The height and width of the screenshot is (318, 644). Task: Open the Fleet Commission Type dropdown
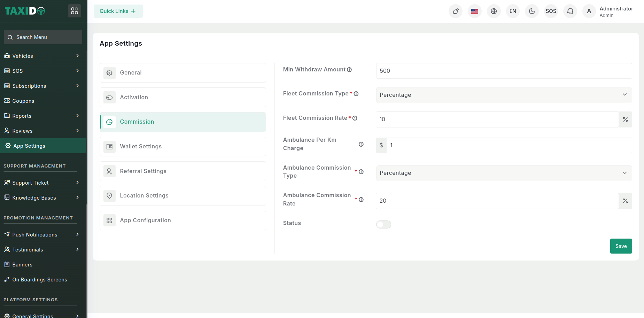[x=504, y=95]
